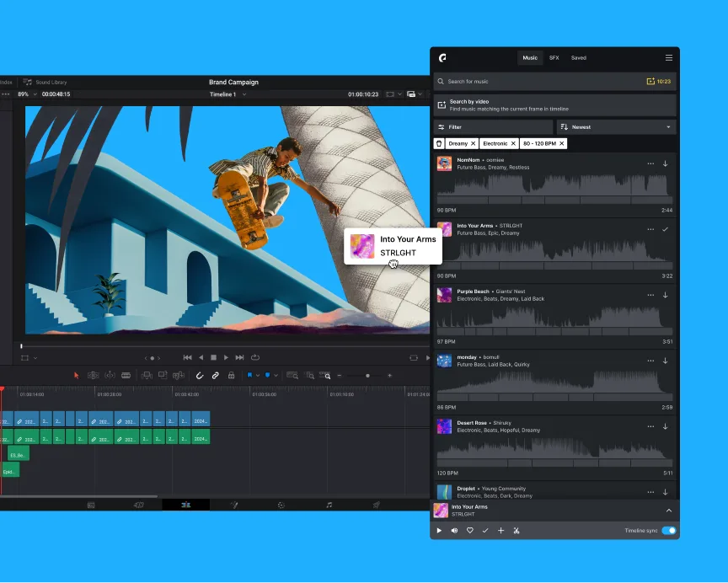Open the Newest sort dropdown

(x=616, y=126)
